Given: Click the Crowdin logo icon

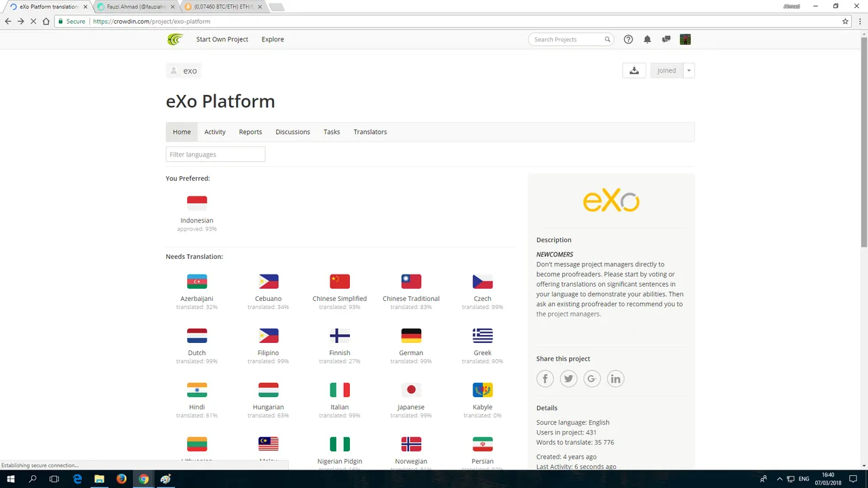Looking at the screenshot, I should click(x=175, y=39).
